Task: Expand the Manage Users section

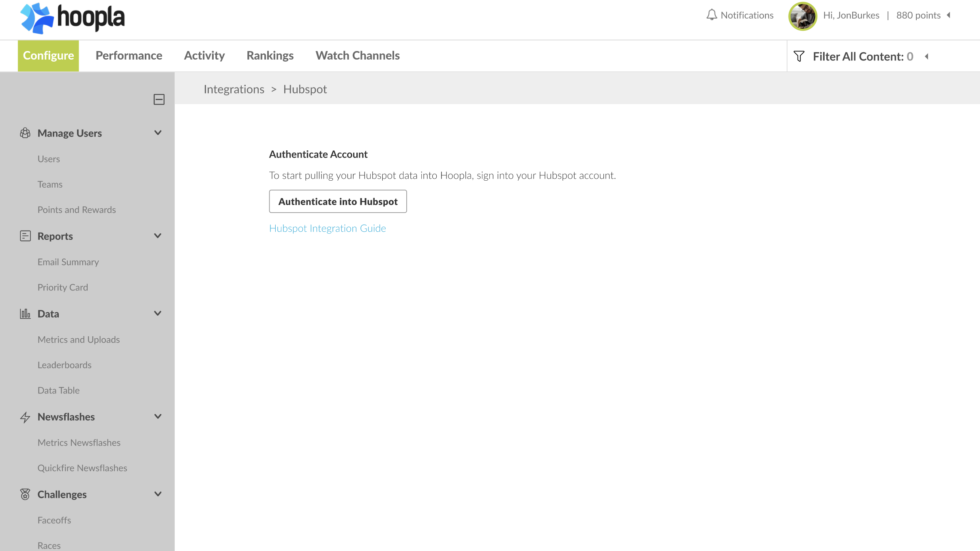Action: point(157,132)
